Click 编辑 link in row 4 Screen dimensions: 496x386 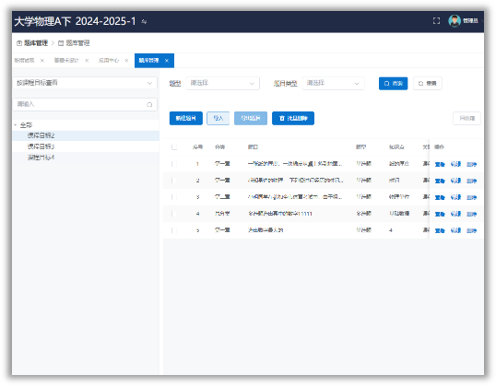[x=456, y=214]
